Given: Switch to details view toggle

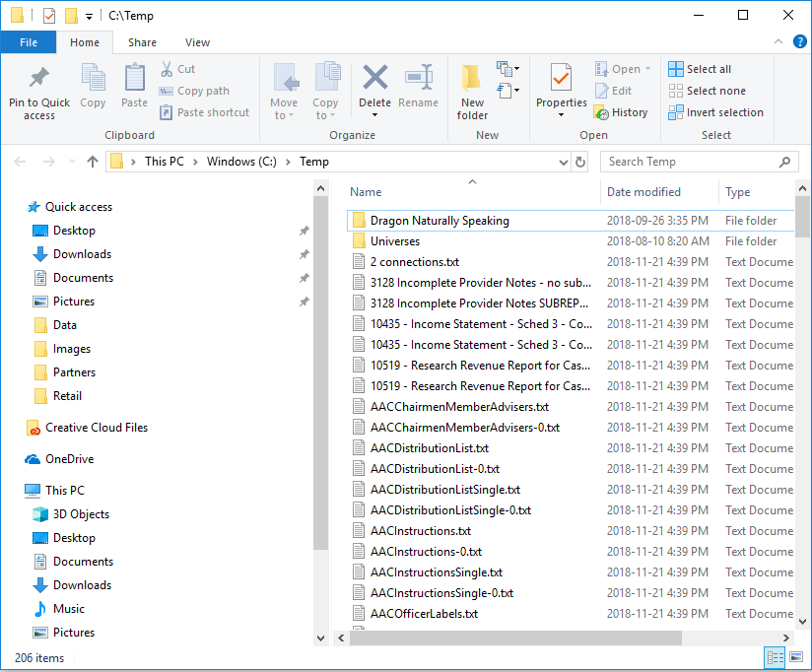Looking at the screenshot, I should (x=775, y=657).
